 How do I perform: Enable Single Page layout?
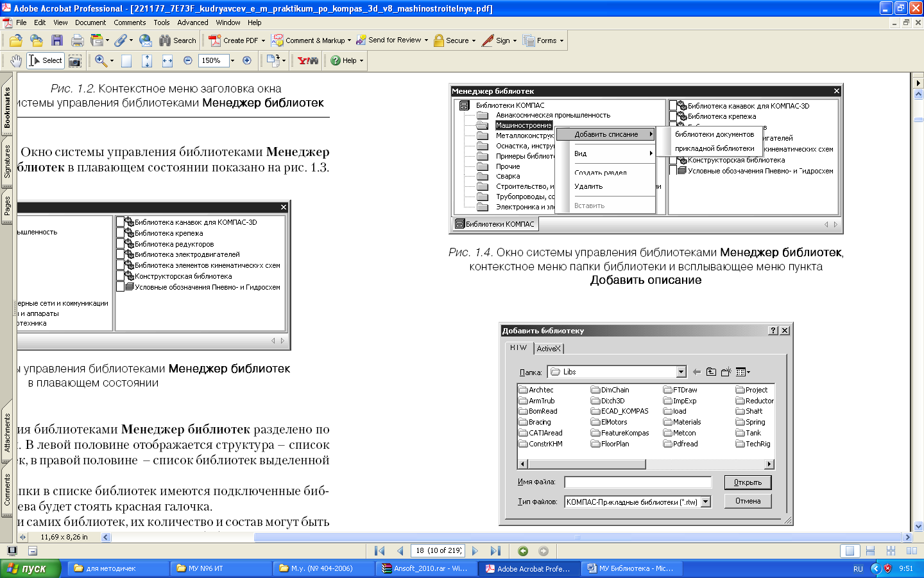point(850,551)
